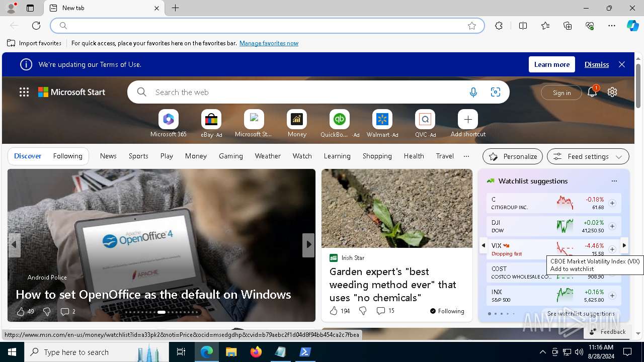Go to previous watchlist page arrow
This screenshot has height=362, width=644.
[x=483, y=245]
